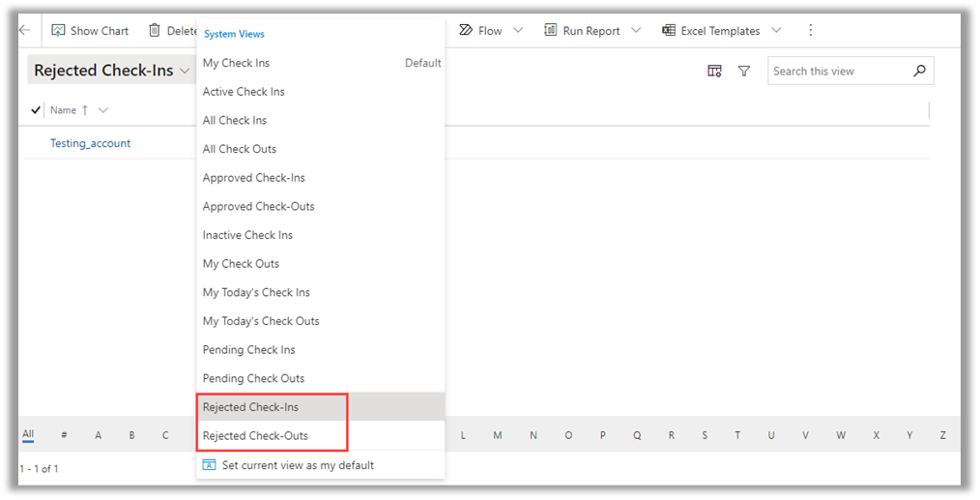Screen dimensions: 980x500
Task: Select the Rejected Check-Outs view
Action: pos(255,435)
